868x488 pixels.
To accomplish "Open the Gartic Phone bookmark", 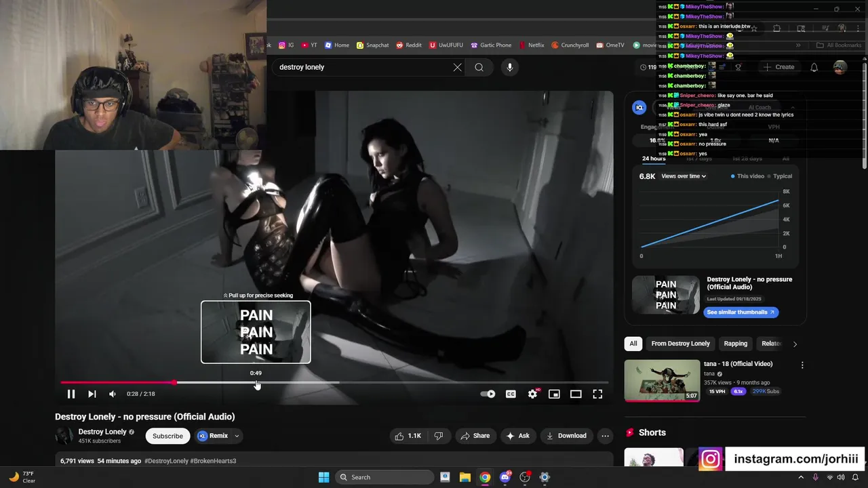I will pyautogui.click(x=491, y=45).
